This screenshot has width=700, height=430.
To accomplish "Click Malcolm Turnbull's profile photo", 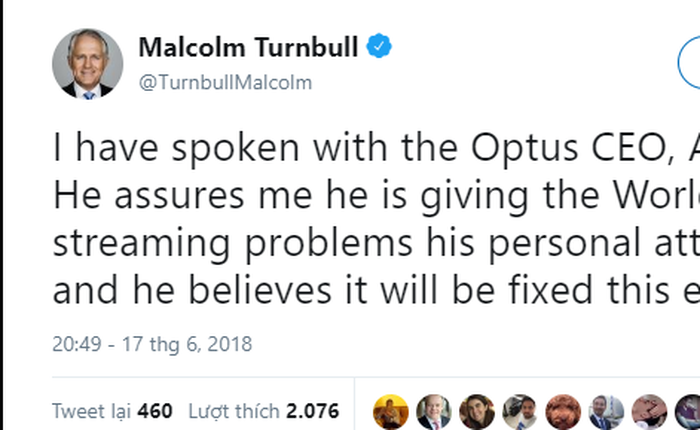I will 87,63.
